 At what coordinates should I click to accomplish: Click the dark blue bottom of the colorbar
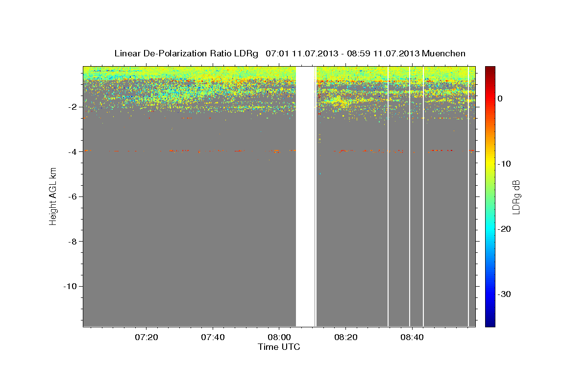coord(490,322)
